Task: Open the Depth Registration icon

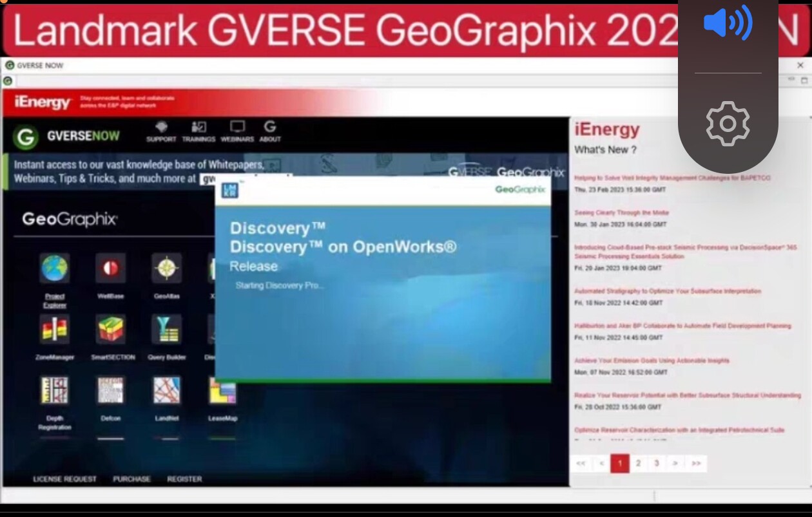Action: click(x=55, y=391)
